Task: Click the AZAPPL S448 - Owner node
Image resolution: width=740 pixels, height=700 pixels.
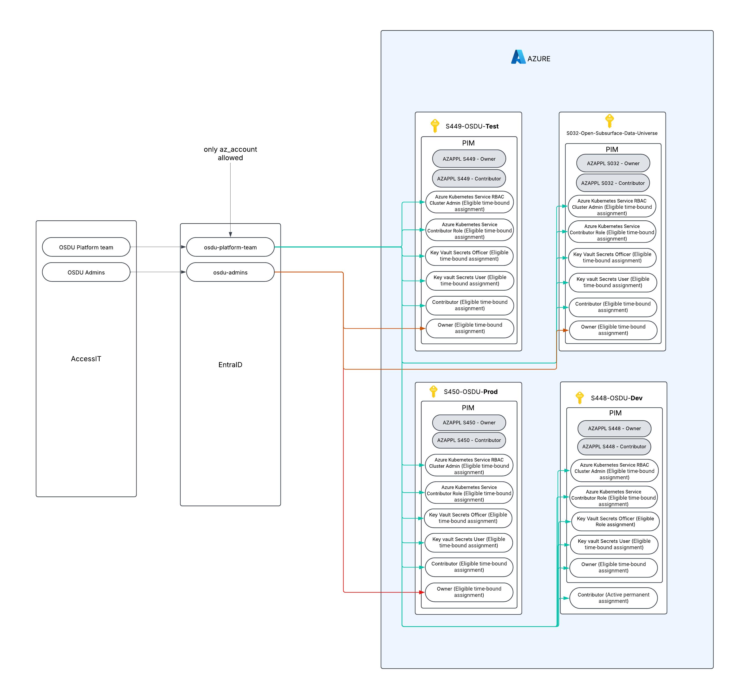Action: [615, 428]
